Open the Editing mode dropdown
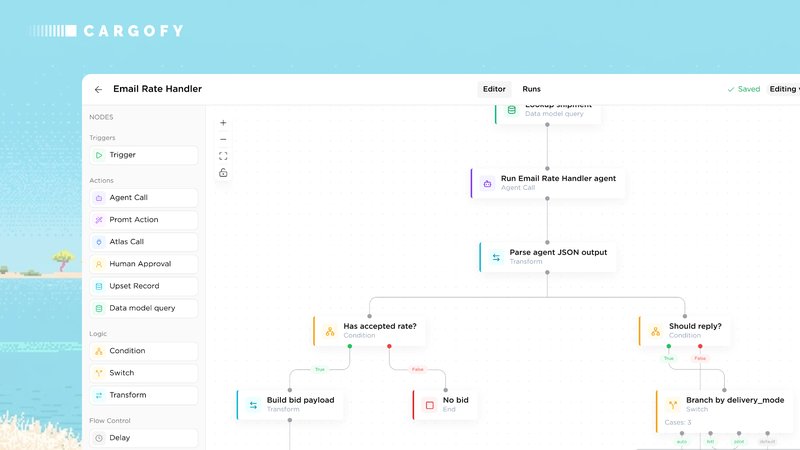The image size is (800, 450). coord(784,89)
